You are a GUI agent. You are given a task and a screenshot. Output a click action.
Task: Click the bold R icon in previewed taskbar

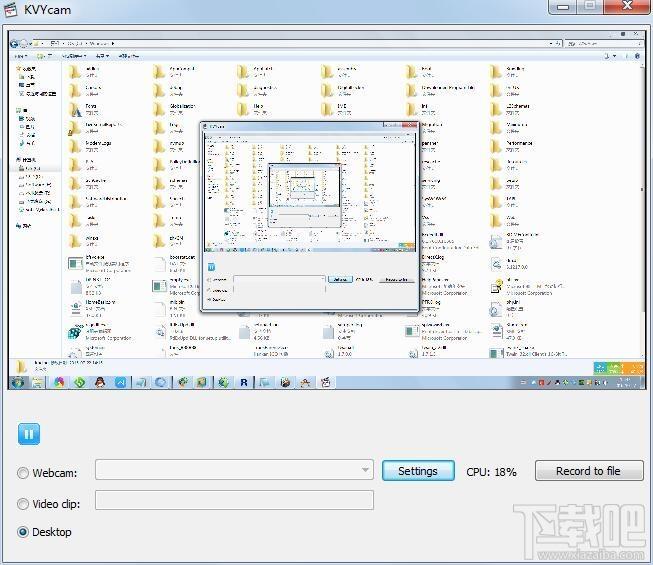click(244, 382)
